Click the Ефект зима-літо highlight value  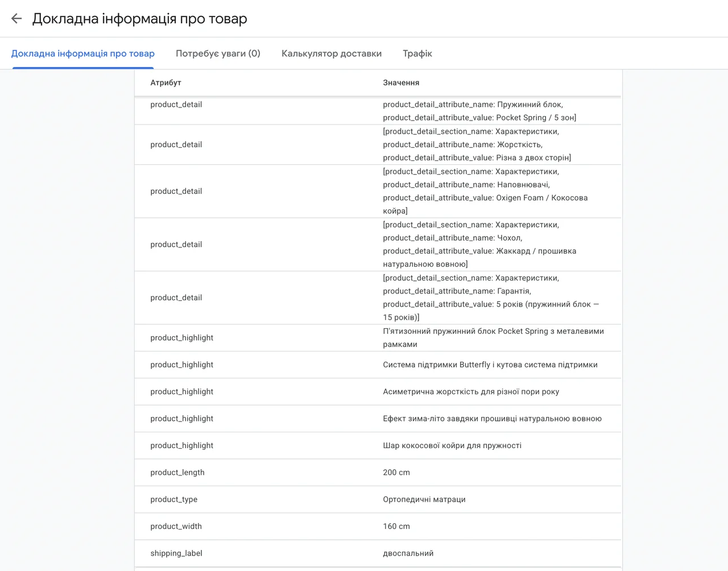tap(492, 419)
